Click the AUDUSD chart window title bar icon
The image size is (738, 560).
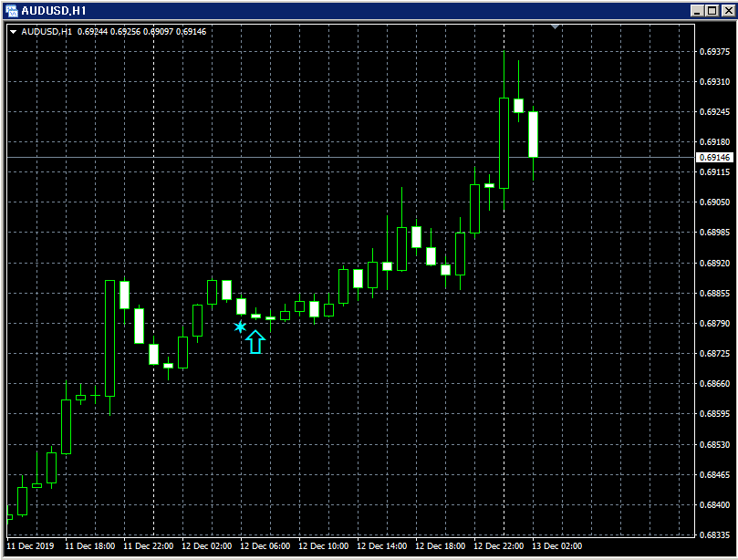13,12
